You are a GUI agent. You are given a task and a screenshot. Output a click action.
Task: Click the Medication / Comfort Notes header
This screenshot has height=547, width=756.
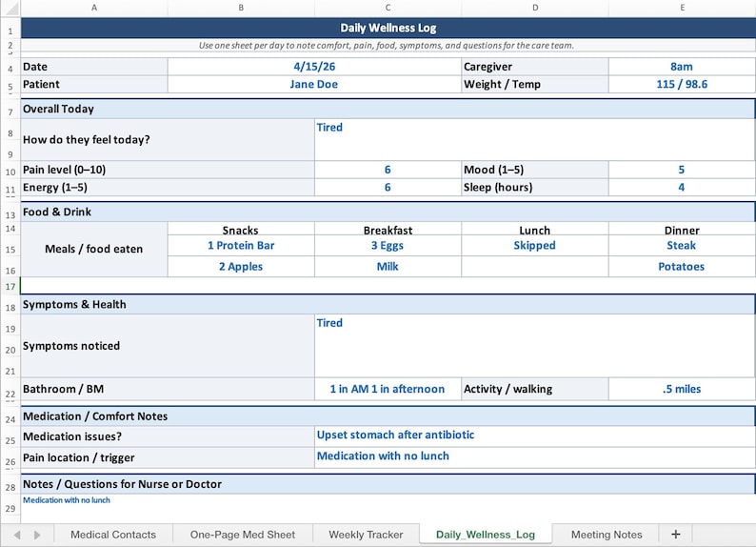(x=388, y=416)
